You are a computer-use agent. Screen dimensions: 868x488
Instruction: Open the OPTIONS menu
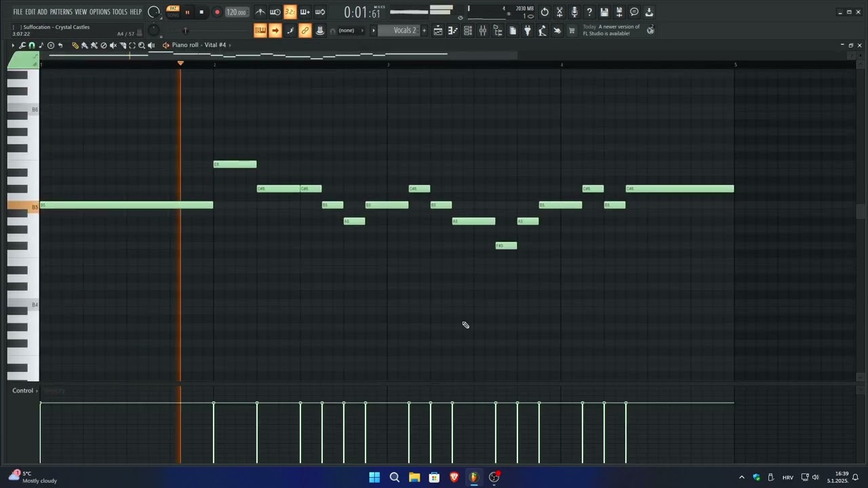point(100,12)
